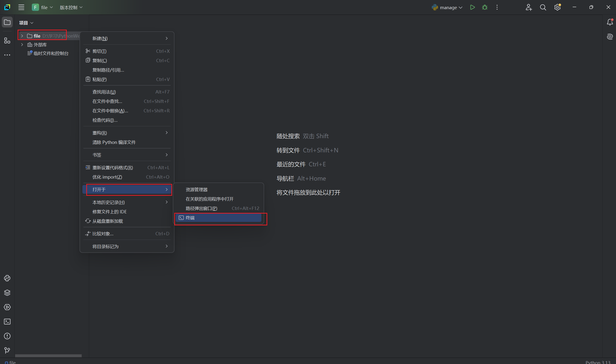Open the Terminal tool window sidebar icon
This screenshot has width=616, height=364.
(x=7, y=322)
